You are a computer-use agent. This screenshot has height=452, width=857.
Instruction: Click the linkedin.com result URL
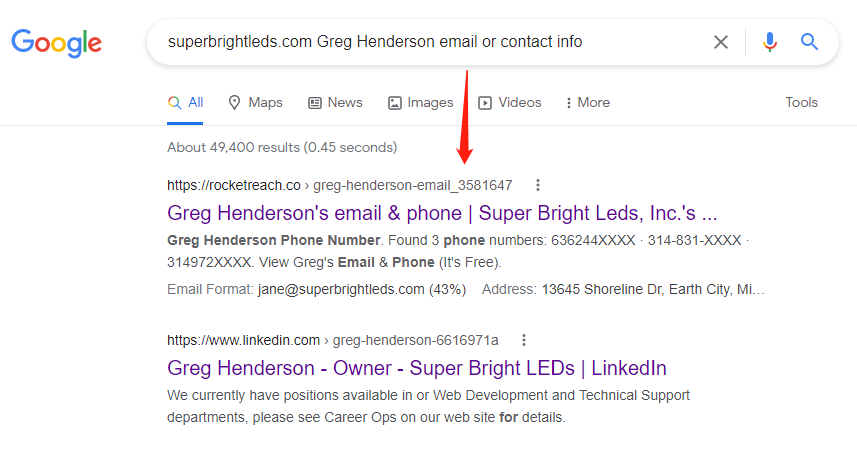pos(332,341)
